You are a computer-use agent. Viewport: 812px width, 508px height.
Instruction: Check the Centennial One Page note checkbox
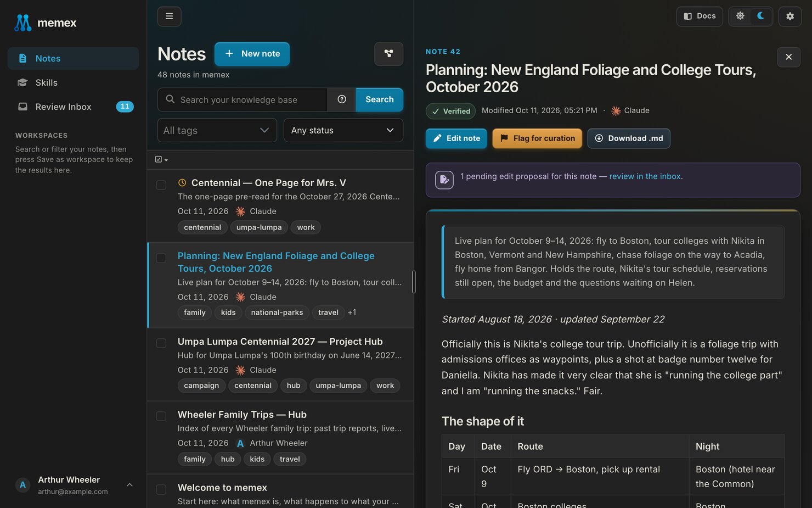[x=161, y=185]
